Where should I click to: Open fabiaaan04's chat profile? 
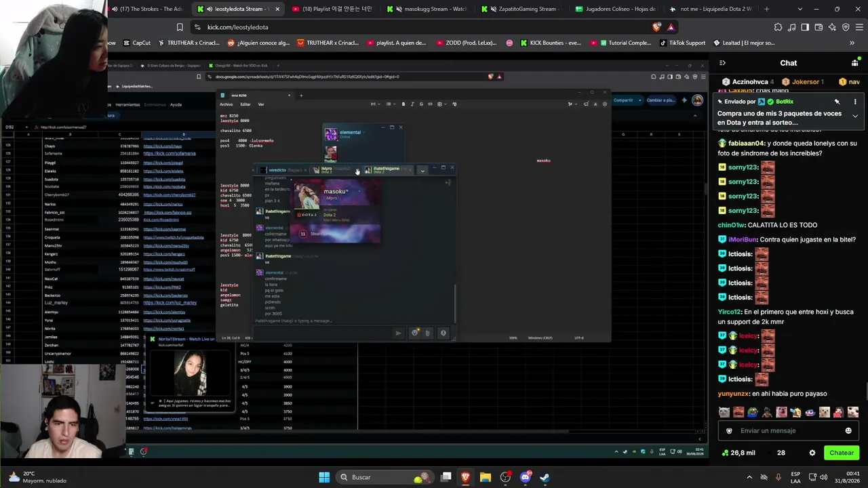coord(747,144)
